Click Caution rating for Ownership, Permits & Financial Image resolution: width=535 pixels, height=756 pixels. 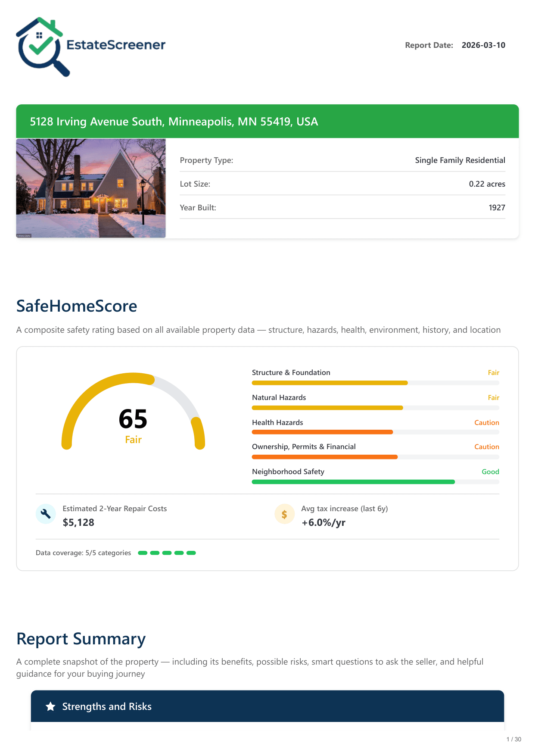pos(487,447)
